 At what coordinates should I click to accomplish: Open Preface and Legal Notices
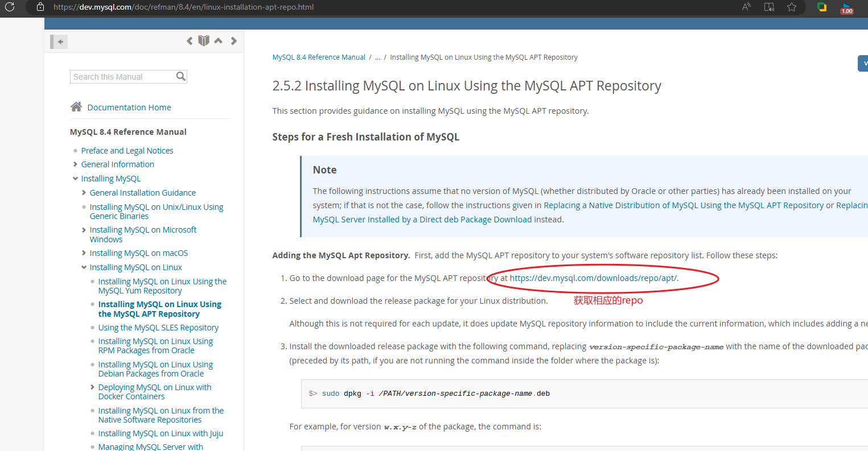[x=127, y=151]
